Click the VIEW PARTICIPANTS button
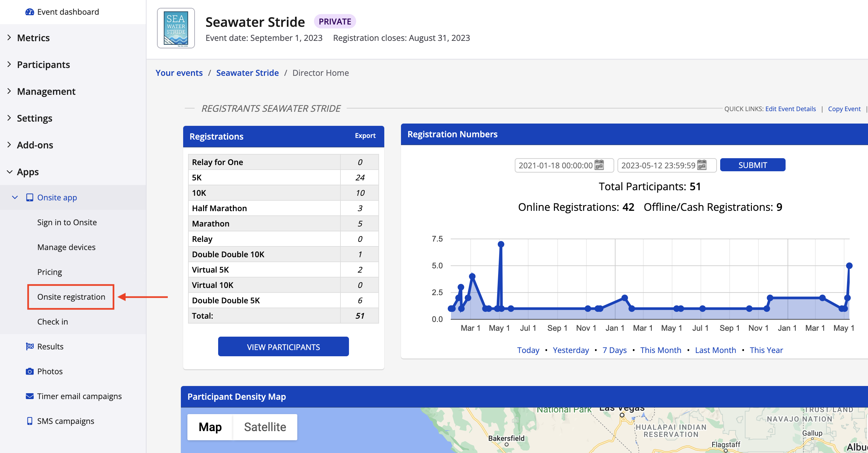 (283, 346)
